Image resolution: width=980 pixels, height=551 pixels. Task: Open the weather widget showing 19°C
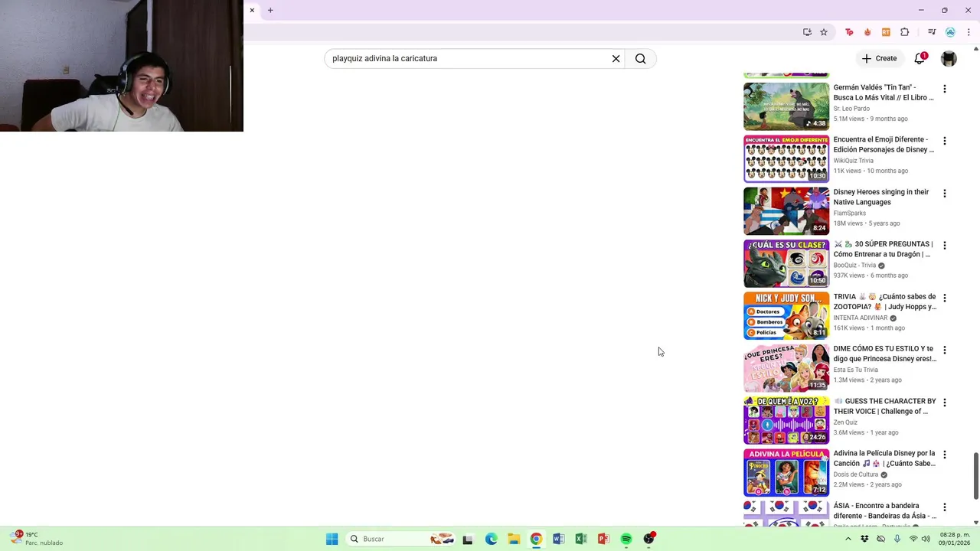point(37,539)
